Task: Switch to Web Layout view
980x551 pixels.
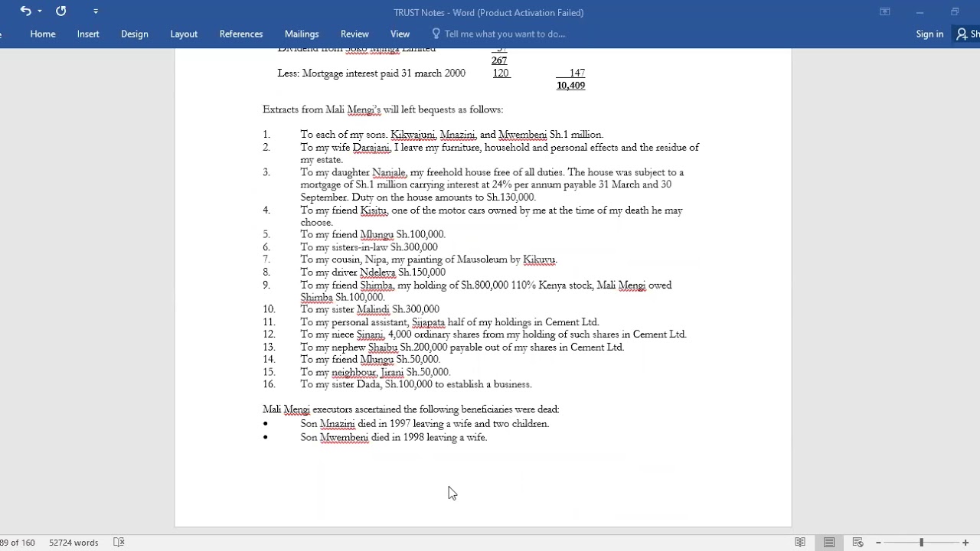Action: click(x=858, y=543)
